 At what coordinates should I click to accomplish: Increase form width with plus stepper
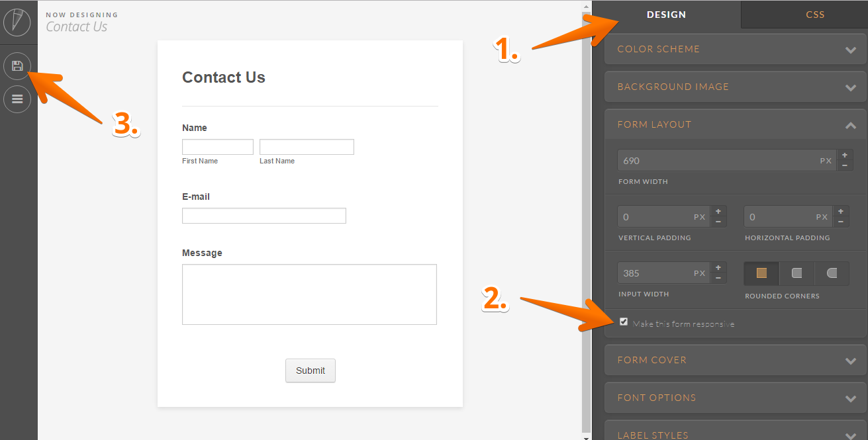pos(845,155)
